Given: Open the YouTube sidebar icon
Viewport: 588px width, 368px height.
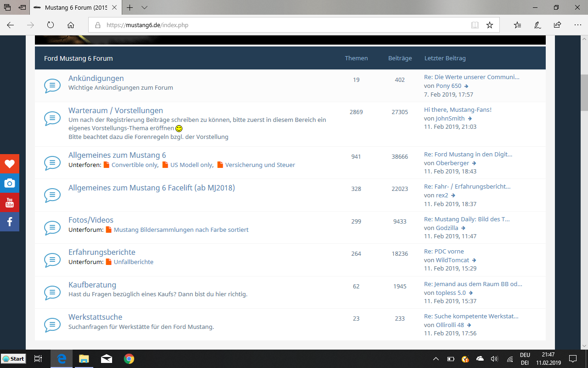Looking at the screenshot, I should [10, 202].
